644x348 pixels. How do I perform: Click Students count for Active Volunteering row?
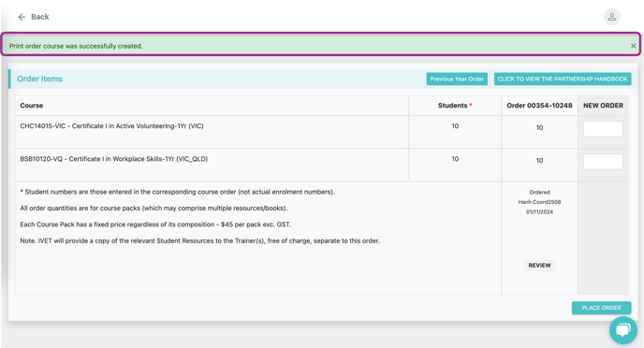tap(455, 126)
